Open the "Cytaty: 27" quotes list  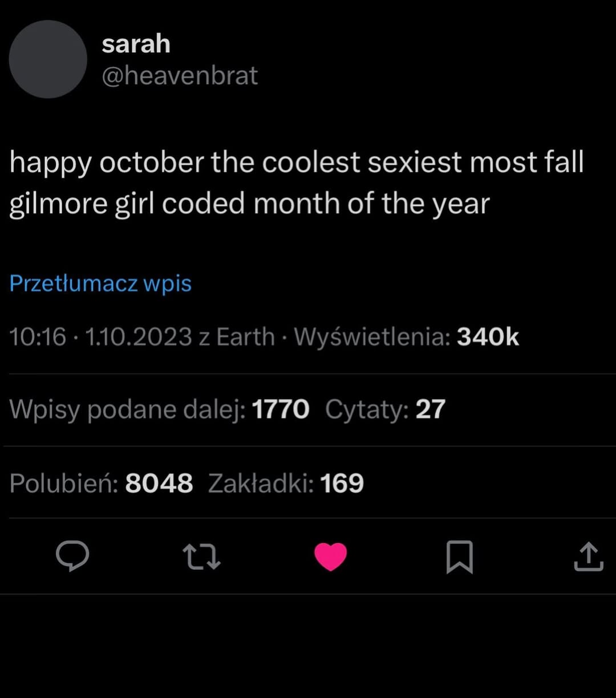[x=385, y=409]
